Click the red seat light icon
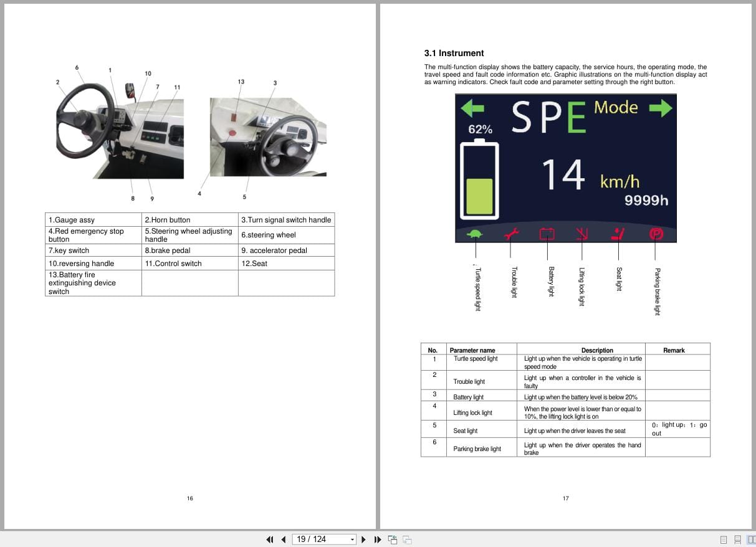This screenshot has width=756, height=547. pyautogui.click(x=618, y=234)
